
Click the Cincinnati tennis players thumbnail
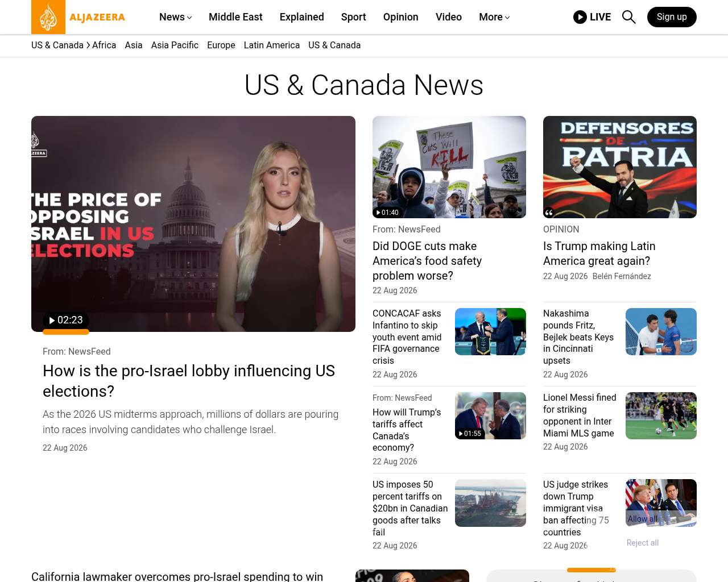(661, 331)
